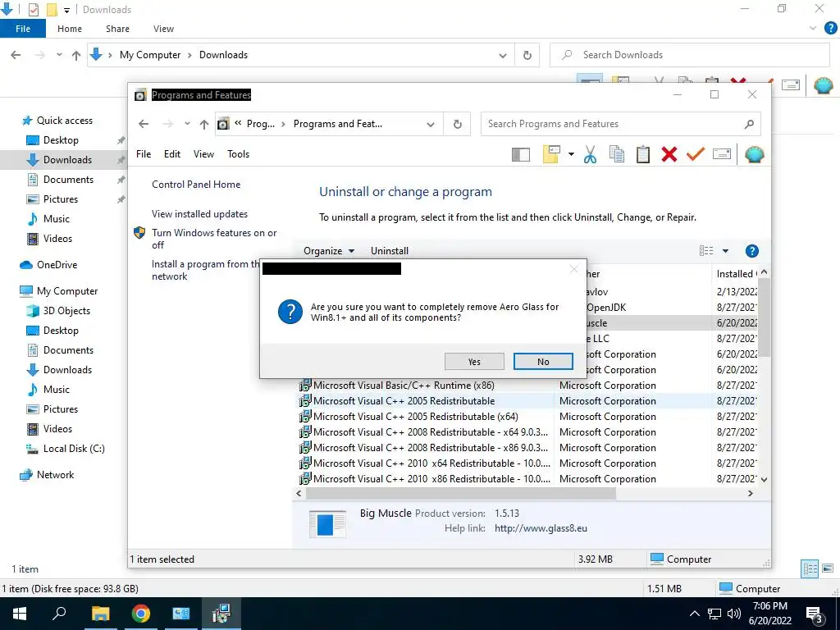This screenshot has height=630, width=840.
Task: Select Local Disk (C:) in navigation pane
Action: tap(74, 449)
